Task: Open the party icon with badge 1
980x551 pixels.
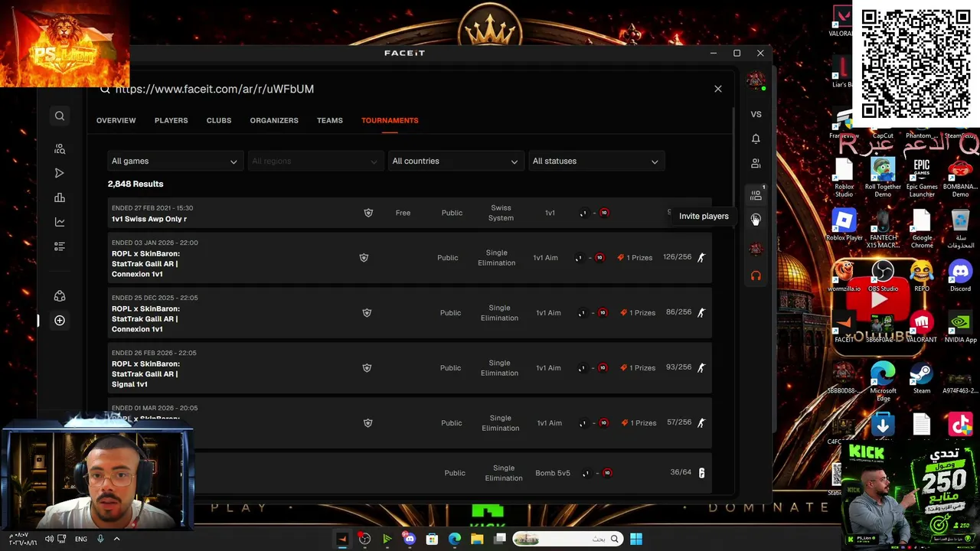Action: click(756, 195)
